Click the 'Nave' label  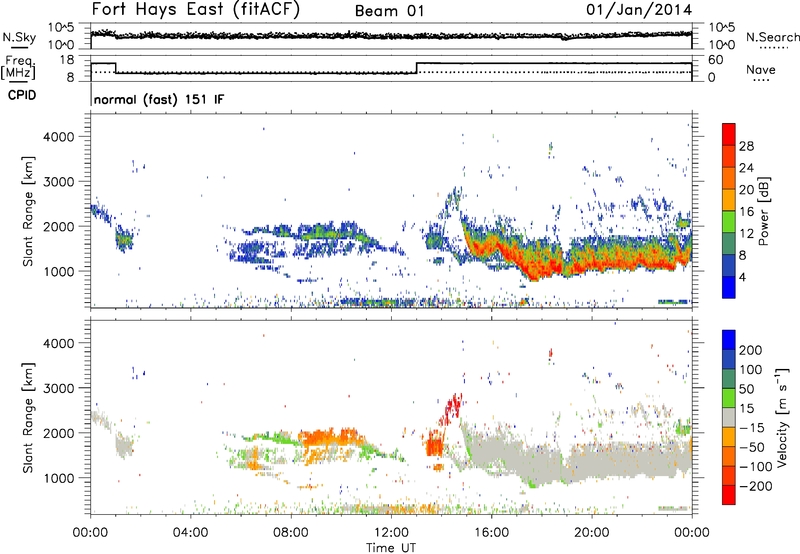pyautogui.click(x=761, y=69)
